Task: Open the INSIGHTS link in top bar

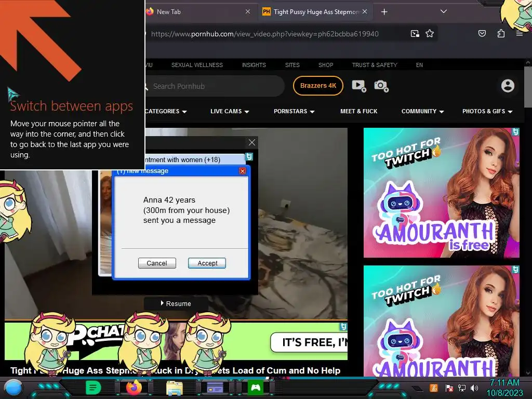Action: (254, 65)
